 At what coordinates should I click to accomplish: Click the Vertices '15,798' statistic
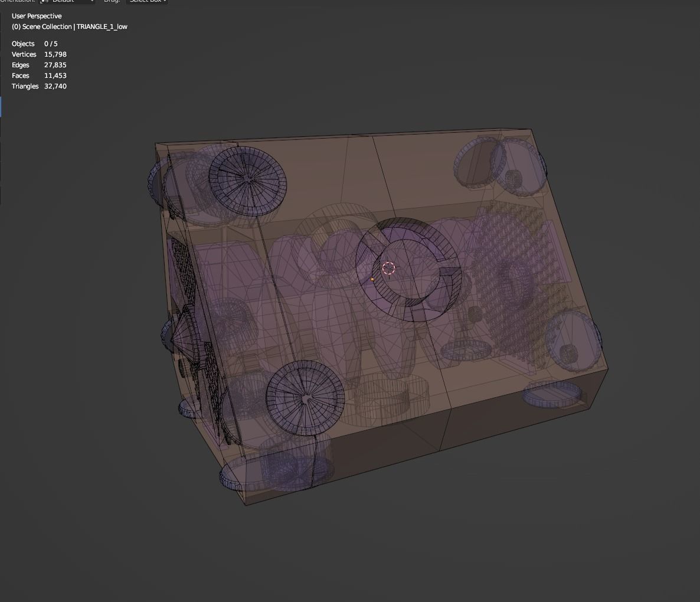pos(55,54)
